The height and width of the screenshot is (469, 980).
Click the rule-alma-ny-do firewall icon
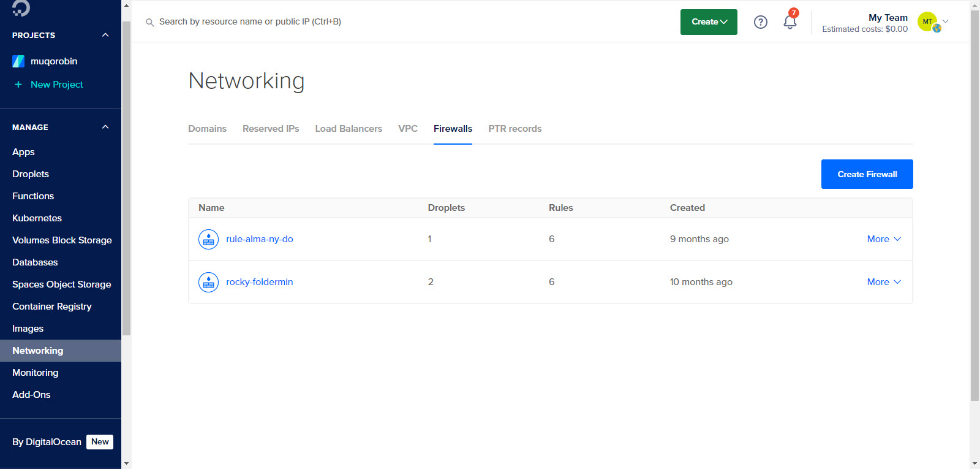tap(208, 239)
